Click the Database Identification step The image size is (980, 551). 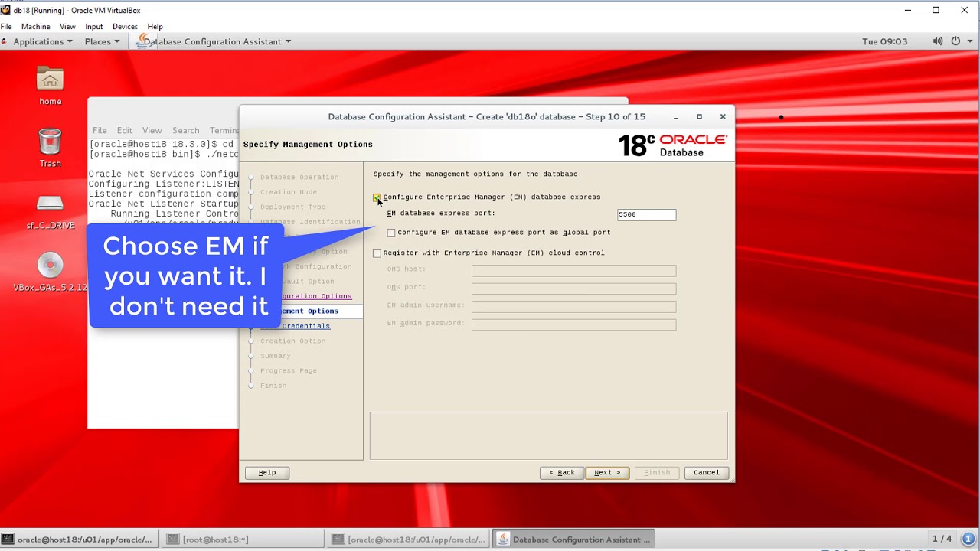click(310, 222)
